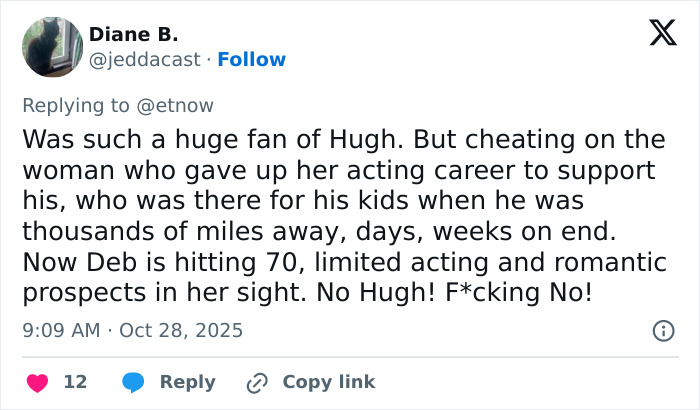Click the chain link icon

click(257, 382)
